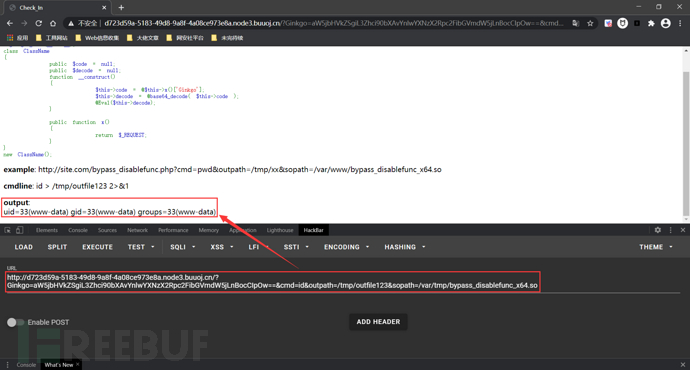Go to browser home page icon
This screenshot has height=370, width=690.
53,23
